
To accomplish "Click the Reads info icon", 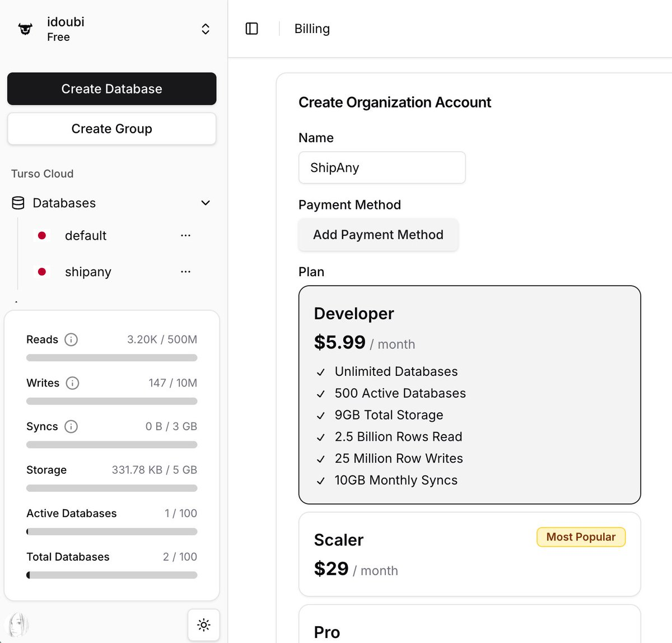I will click(x=71, y=339).
